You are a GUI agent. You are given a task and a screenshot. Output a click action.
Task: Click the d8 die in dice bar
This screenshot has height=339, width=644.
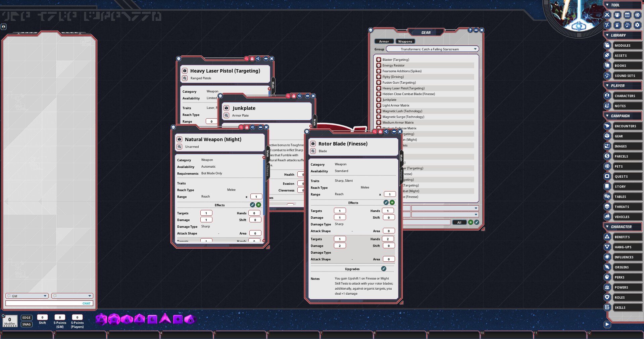pyautogui.click(x=139, y=319)
